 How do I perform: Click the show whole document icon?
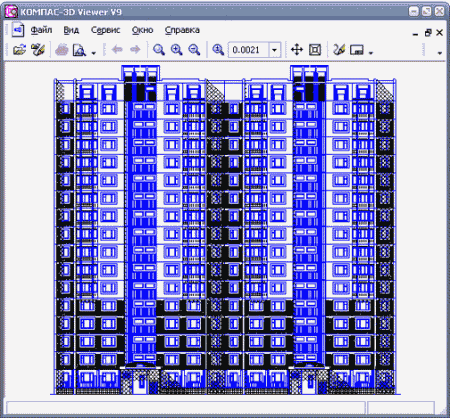tap(315, 50)
